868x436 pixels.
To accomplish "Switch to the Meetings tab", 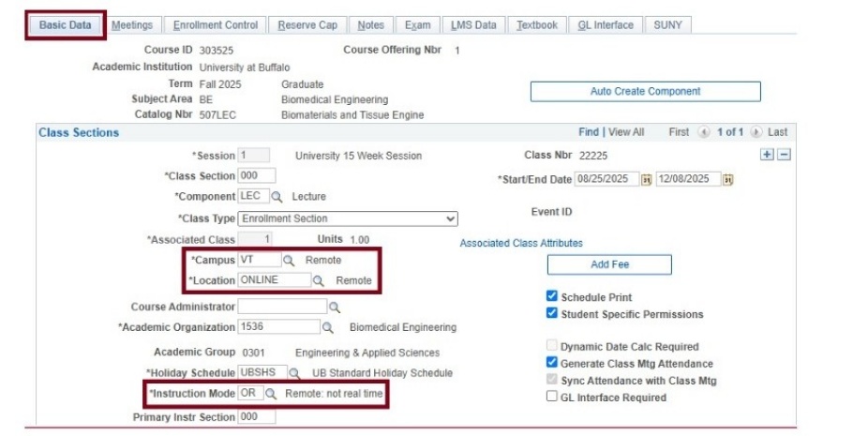I will coord(132,25).
